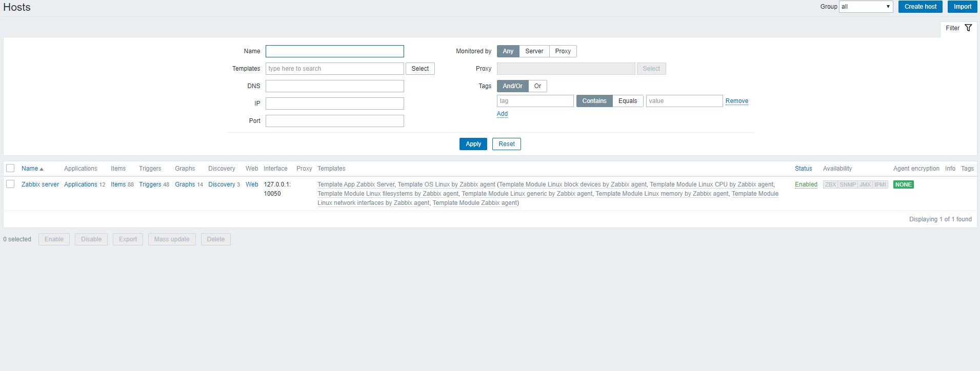This screenshot has width=980, height=371.
Task: Set tag operator to Equals
Action: (628, 101)
